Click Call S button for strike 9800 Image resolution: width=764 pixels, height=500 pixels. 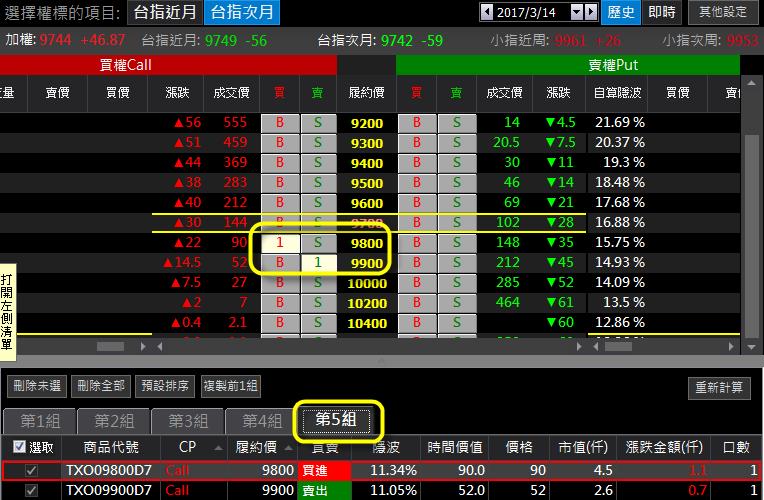(318, 243)
